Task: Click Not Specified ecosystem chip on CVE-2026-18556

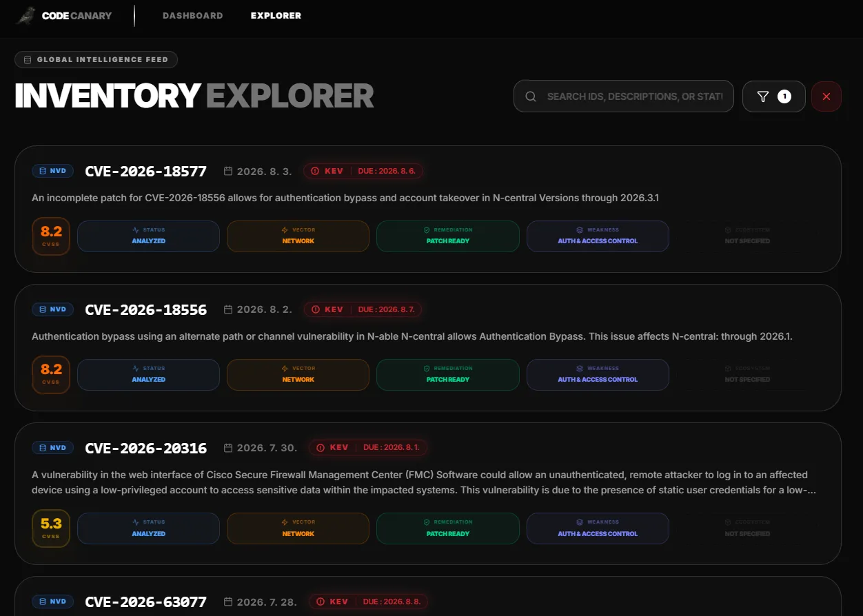Action: click(x=747, y=375)
